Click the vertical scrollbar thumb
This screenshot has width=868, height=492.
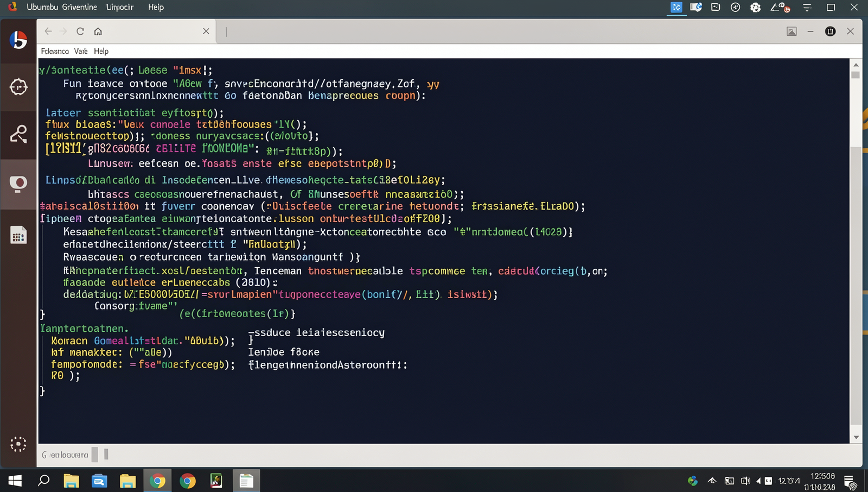[856, 285]
